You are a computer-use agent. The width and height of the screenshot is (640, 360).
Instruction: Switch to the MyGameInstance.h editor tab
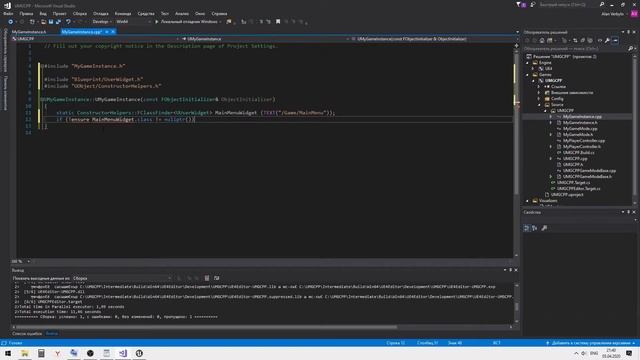(x=29, y=32)
